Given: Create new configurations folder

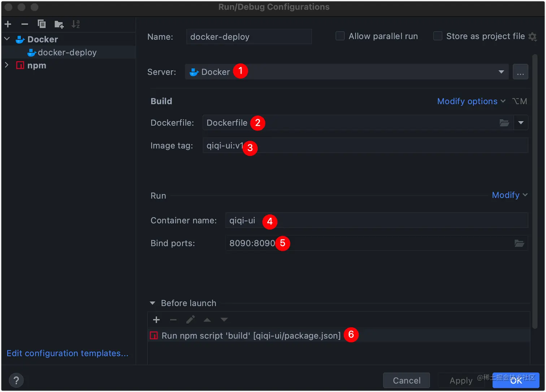Looking at the screenshot, I should 59,24.
